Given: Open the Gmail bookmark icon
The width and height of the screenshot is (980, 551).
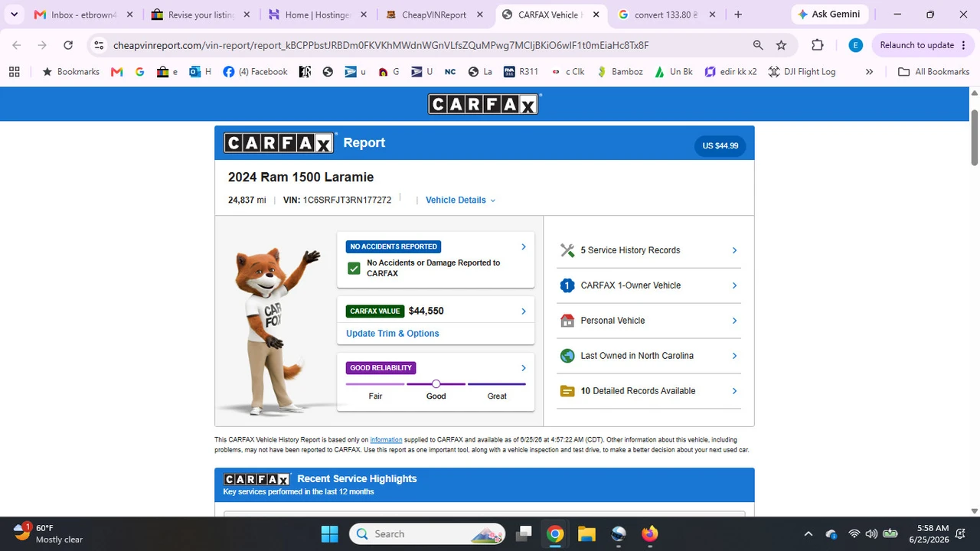Looking at the screenshot, I should (116, 72).
